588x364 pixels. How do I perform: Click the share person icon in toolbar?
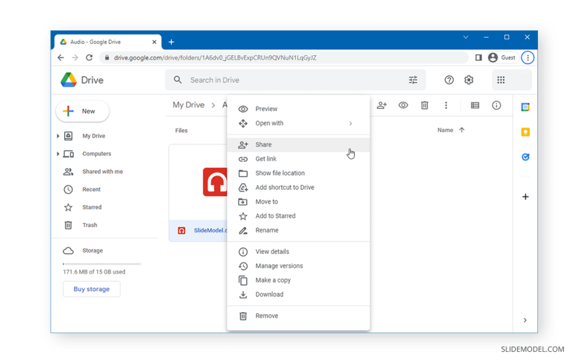point(382,105)
